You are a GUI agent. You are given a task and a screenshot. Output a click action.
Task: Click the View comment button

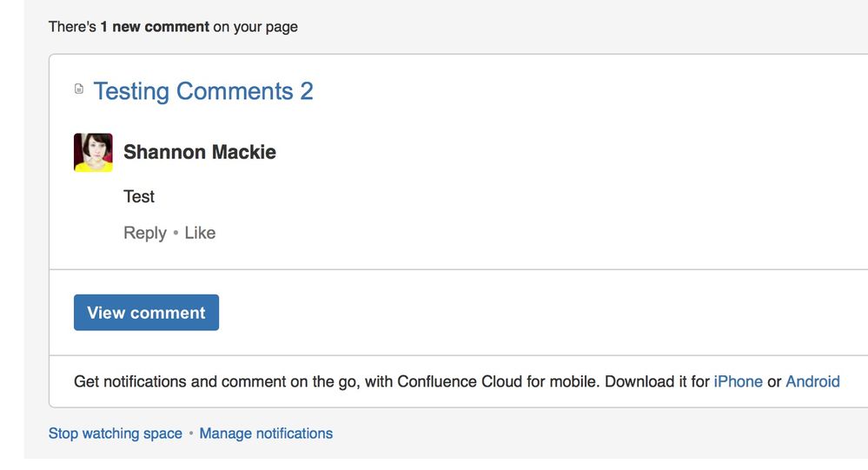[146, 313]
